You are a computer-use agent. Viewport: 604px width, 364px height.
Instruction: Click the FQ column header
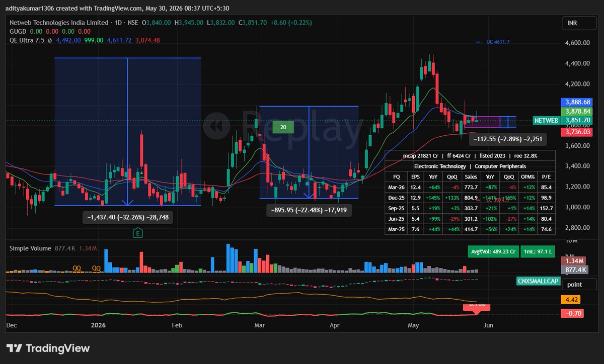pos(397,176)
